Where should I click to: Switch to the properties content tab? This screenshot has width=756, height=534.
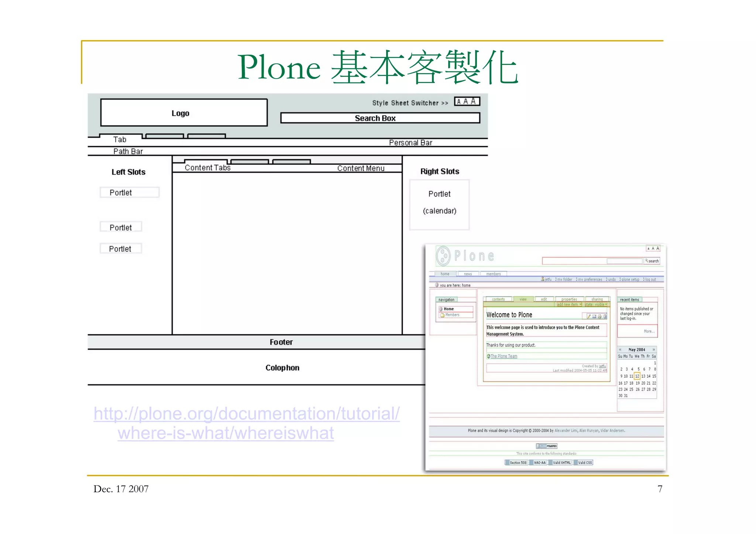tap(569, 299)
